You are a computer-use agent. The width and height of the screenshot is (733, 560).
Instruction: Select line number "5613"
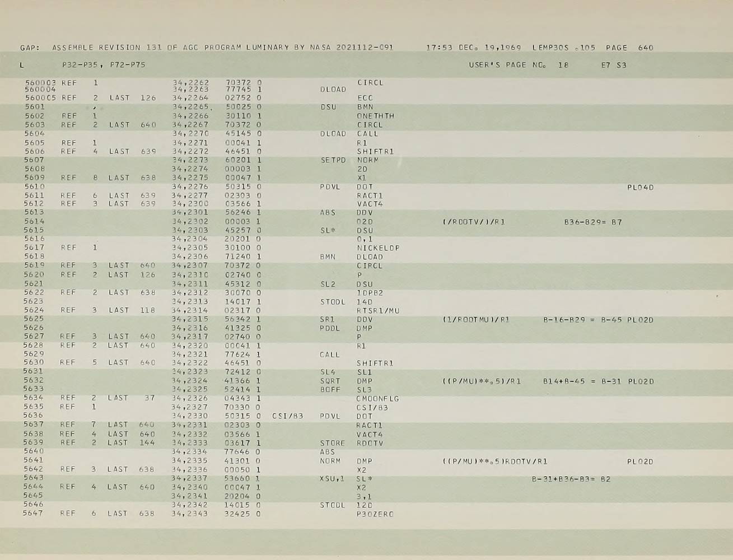coord(34,212)
